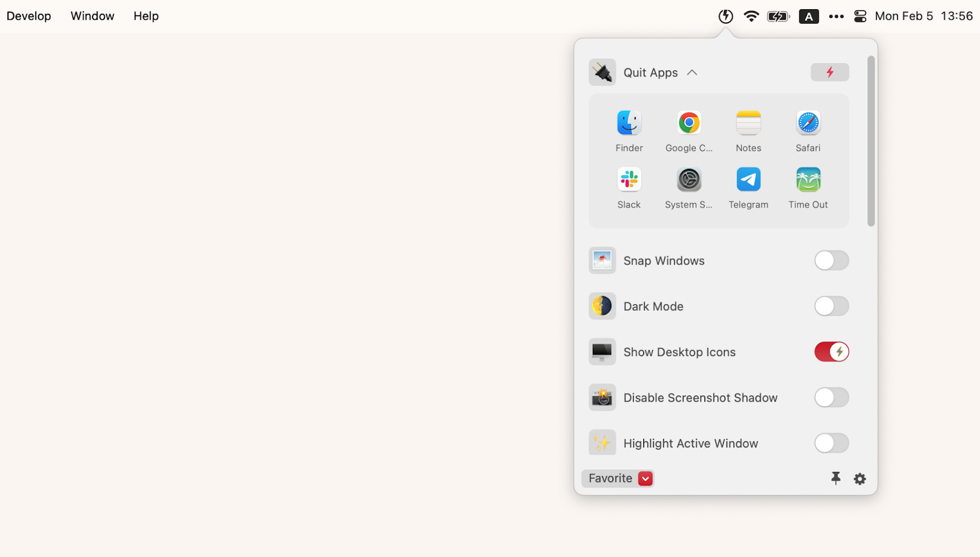
Task: Turn on Dark Mode
Action: click(x=831, y=306)
